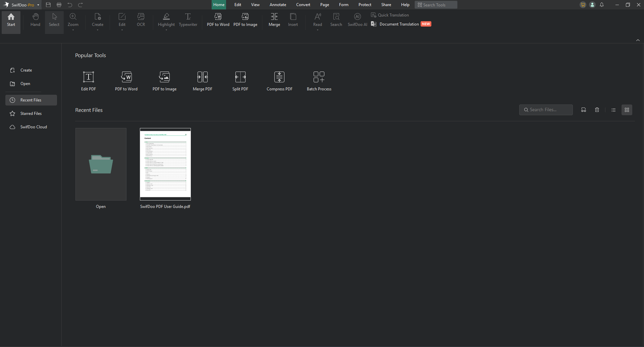The width and height of the screenshot is (644, 347).
Task: Expand the Read dropdown arrow
Action: (318, 30)
